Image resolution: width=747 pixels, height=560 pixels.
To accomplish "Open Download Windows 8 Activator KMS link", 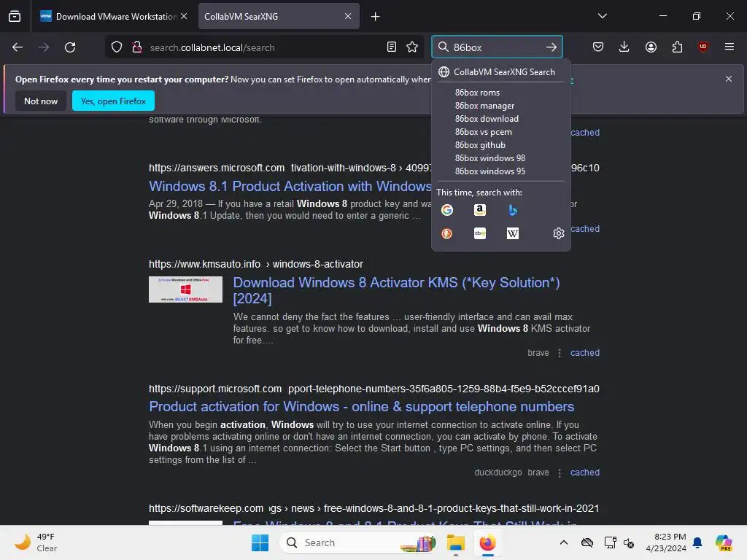I will pyautogui.click(x=396, y=290).
